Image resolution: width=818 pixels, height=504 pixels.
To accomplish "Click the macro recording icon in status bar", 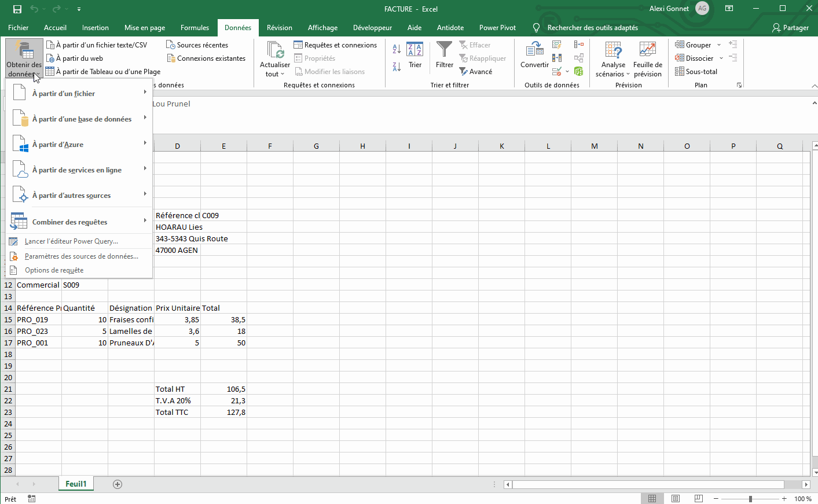I will (x=31, y=499).
